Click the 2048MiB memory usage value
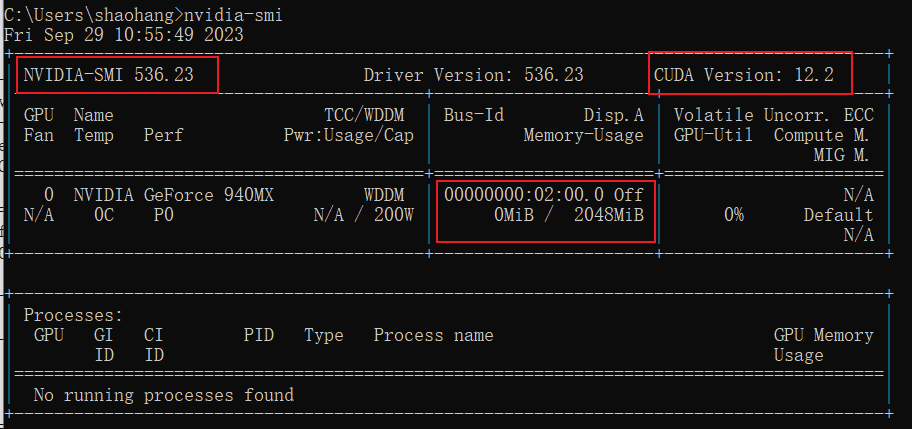Viewport: 912px width, 429px height. pos(608,215)
